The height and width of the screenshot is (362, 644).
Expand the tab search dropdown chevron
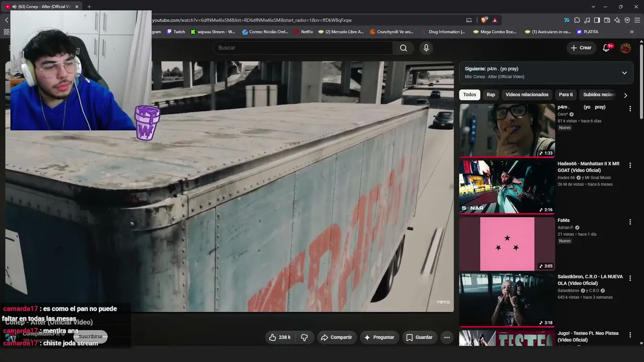pyautogui.click(x=593, y=7)
